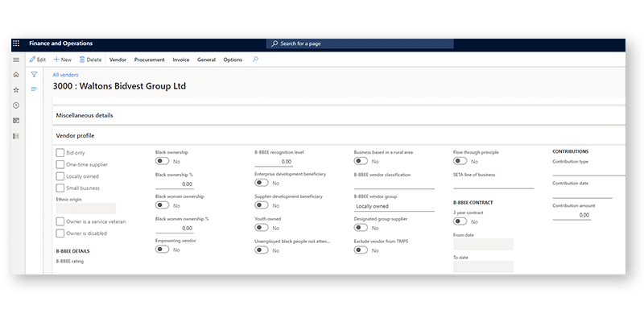Check the Bid only checkbox
The image size is (644, 322).
(60, 153)
